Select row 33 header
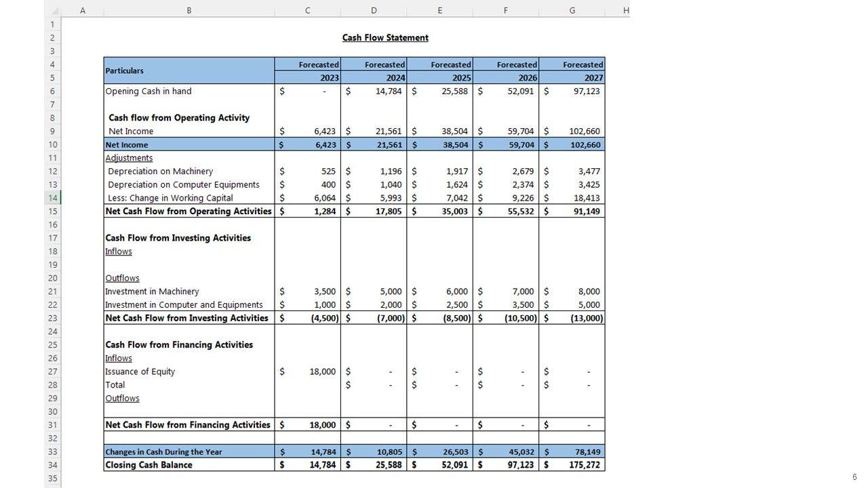 pyautogui.click(x=52, y=451)
